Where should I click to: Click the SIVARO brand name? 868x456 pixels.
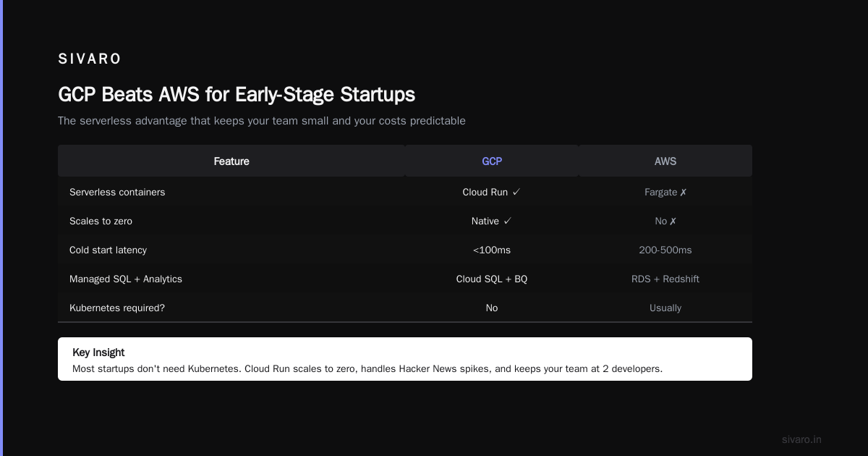click(x=90, y=59)
